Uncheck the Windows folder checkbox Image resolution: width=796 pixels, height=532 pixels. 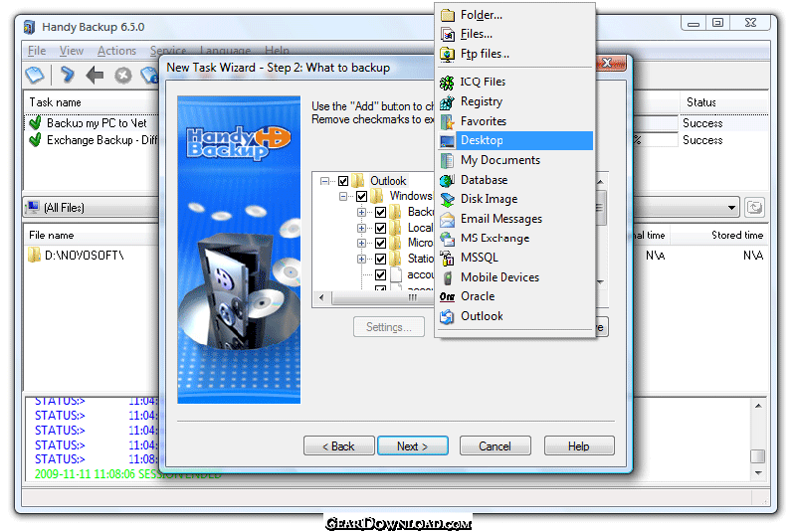click(361, 196)
